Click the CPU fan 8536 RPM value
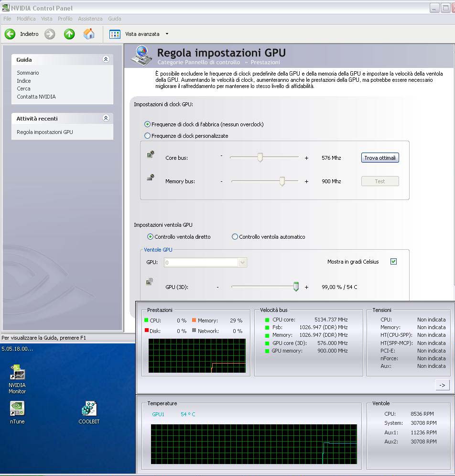 coord(422,414)
